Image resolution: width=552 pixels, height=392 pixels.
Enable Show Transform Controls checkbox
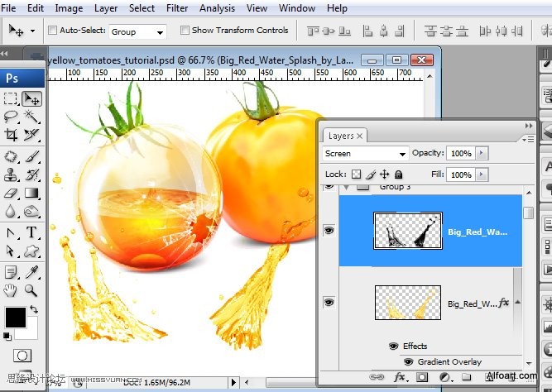[x=185, y=31]
